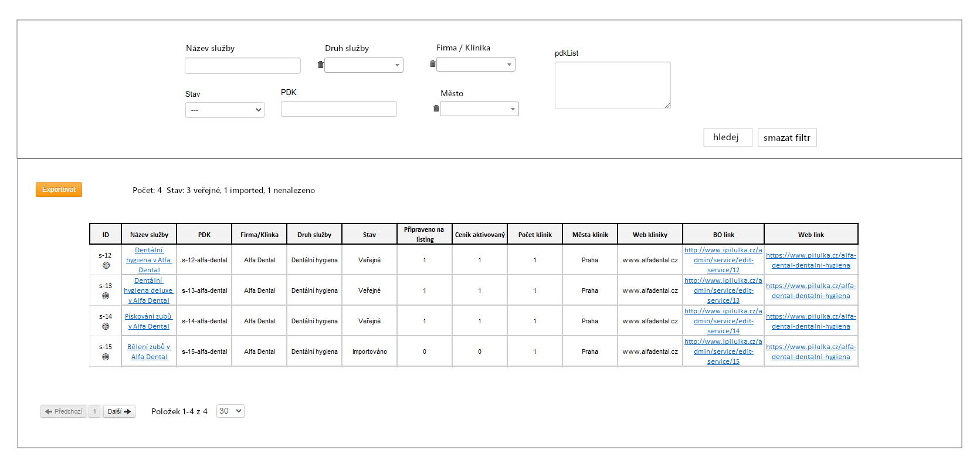Open the Web link in row s-13
Screen dimensions: 980x470
point(811,290)
